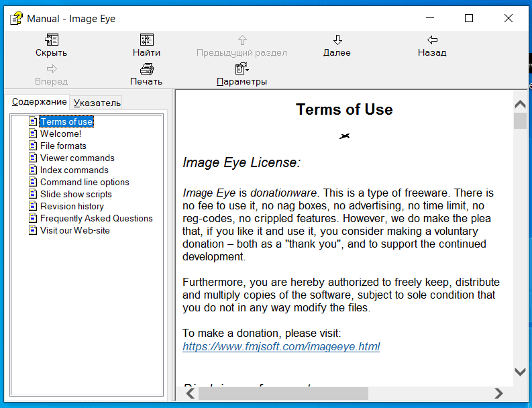Screen dimensions: 532x408
Task: Click the horizontal scrollbar left arrow
Action: (191, 393)
